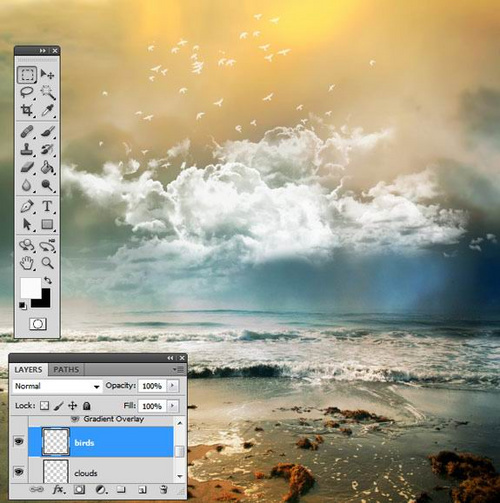Select the Rectangular Marquee tool
This screenshot has width=500, height=503.
[x=27, y=74]
